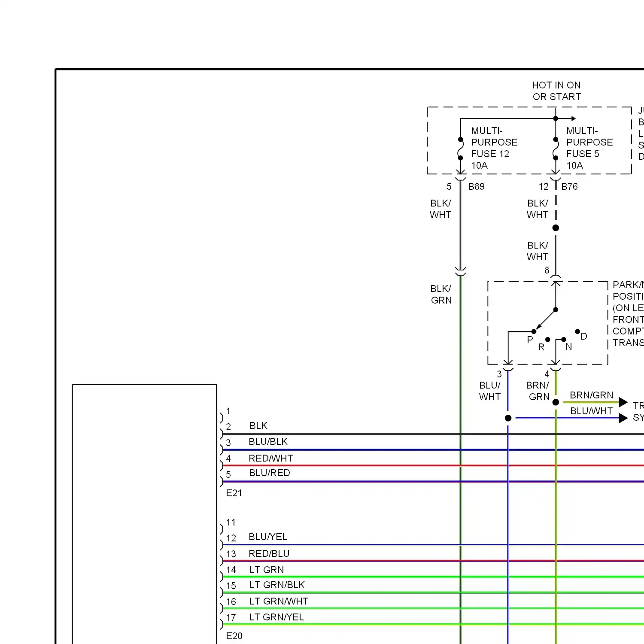Click the arrowhead ending the horizontal BLU/WHT line

click(x=623, y=418)
